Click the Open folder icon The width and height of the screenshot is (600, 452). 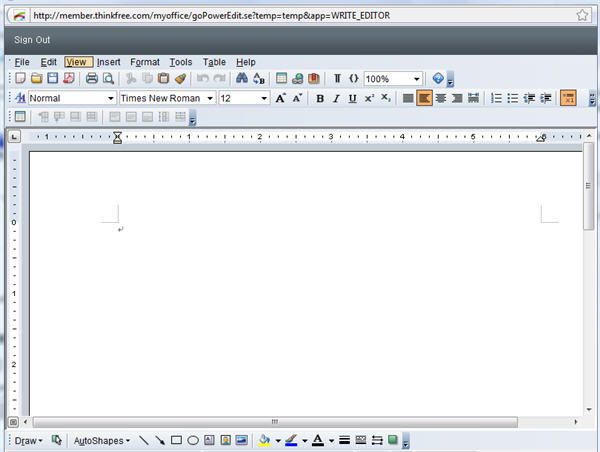(36, 79)
